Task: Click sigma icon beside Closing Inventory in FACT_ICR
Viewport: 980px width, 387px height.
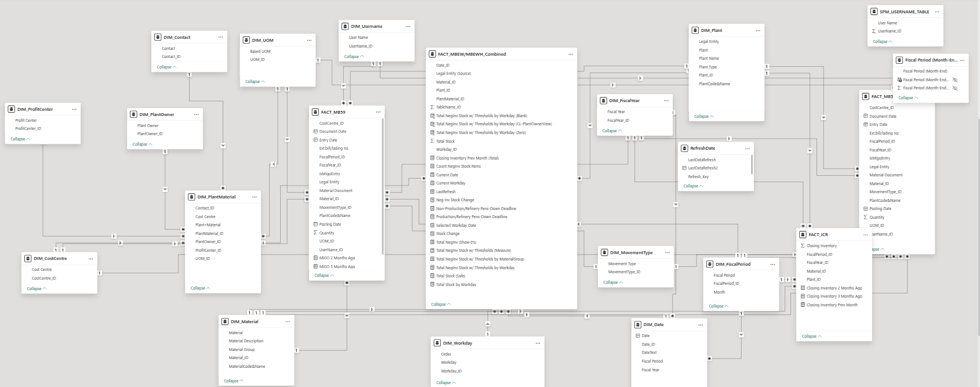Action: tap(803, 246)
